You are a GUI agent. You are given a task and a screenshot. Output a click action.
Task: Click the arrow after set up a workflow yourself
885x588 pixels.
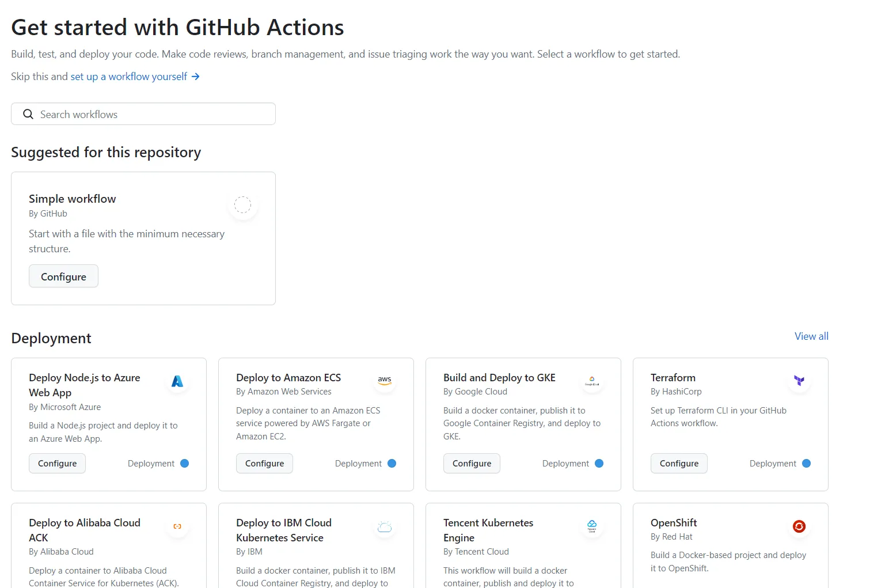[x=195, y=76]
